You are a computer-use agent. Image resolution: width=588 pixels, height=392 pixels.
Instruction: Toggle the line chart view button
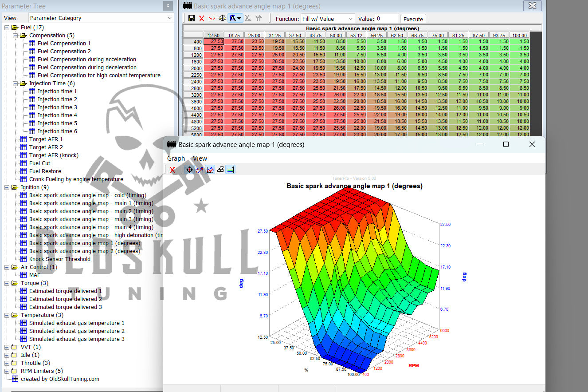click(210, 170)
